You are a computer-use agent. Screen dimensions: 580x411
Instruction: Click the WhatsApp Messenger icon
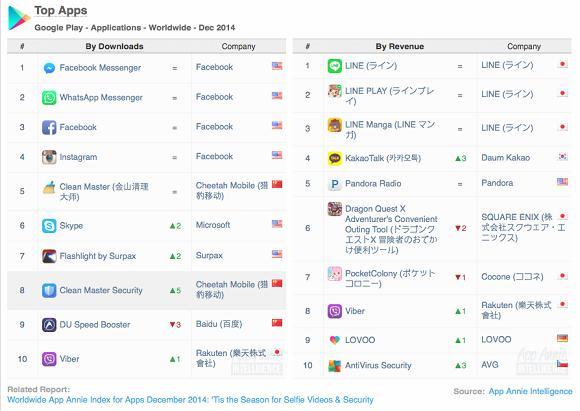coord(49,98)
